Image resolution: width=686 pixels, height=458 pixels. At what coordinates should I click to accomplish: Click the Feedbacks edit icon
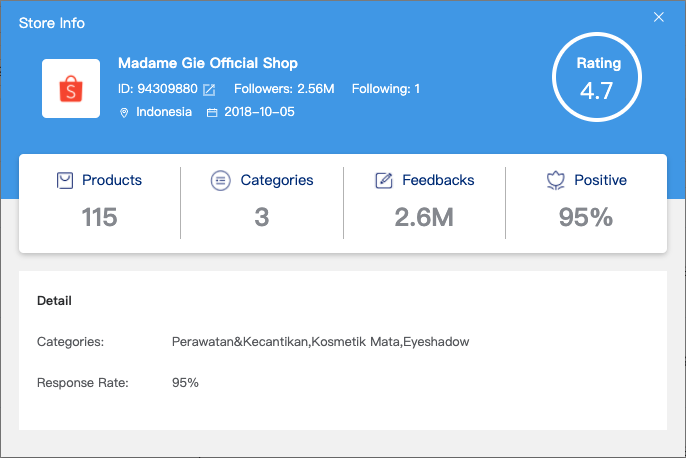click(x=384, y=180)
